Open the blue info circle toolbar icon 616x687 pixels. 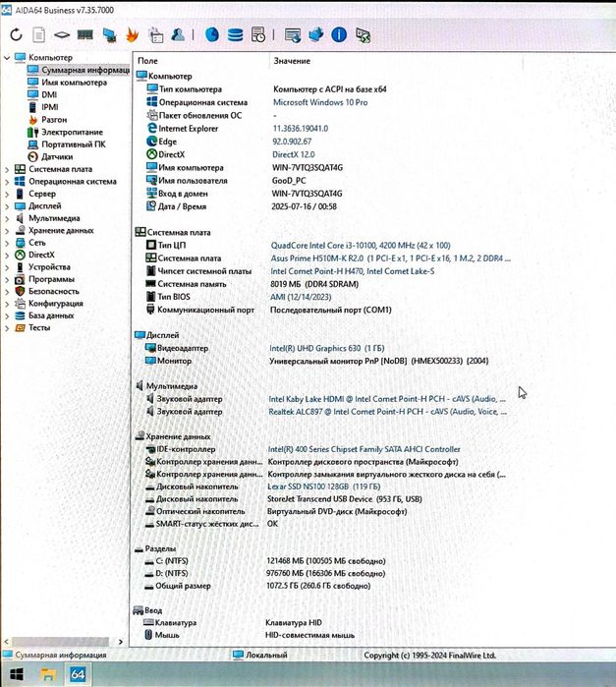click(339, 34)
